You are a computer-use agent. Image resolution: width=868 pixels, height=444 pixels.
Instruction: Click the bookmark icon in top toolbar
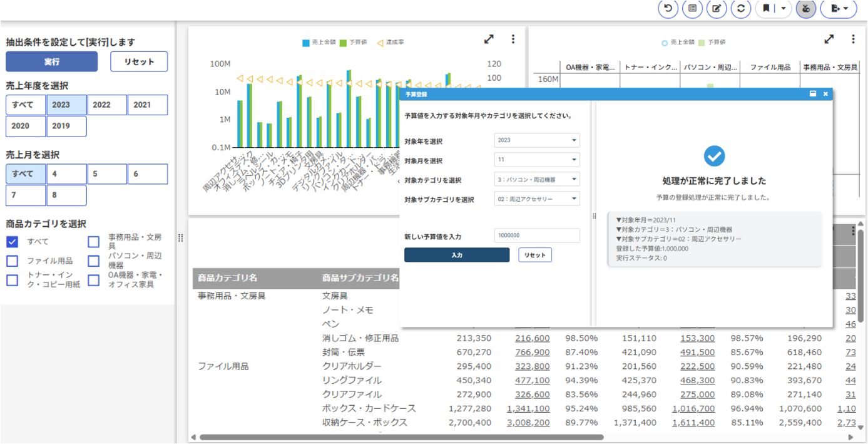coord(767,9)
